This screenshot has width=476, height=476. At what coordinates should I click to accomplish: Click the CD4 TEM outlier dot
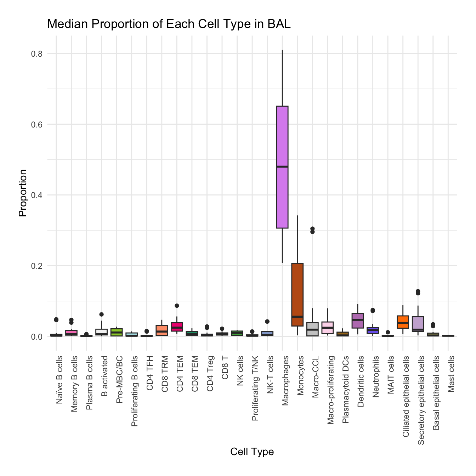(177, 306)
